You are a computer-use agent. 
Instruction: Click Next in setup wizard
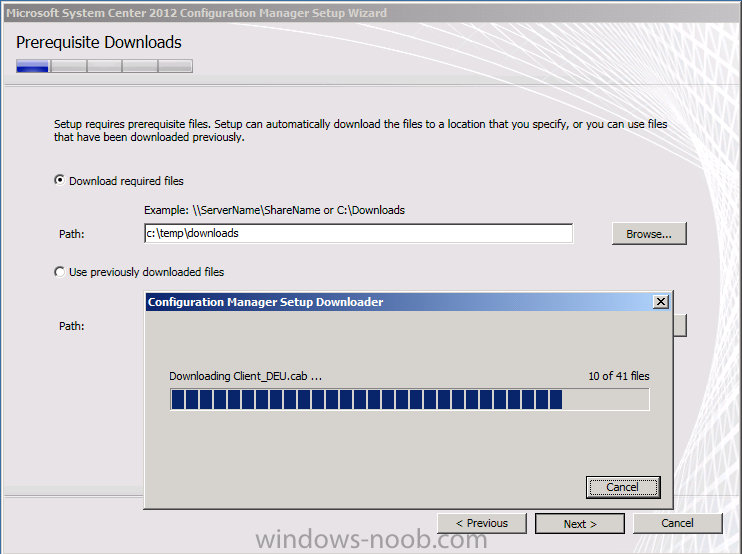click(580, 524)
